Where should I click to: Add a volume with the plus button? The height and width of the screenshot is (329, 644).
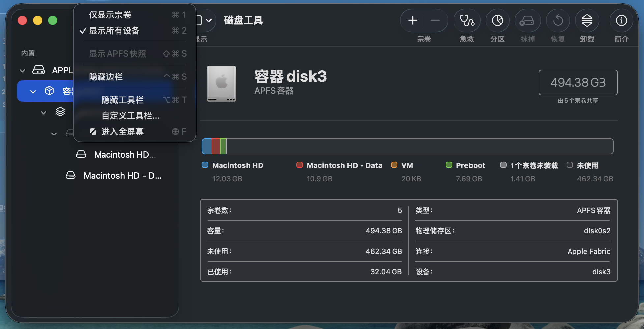pos(413,21)
